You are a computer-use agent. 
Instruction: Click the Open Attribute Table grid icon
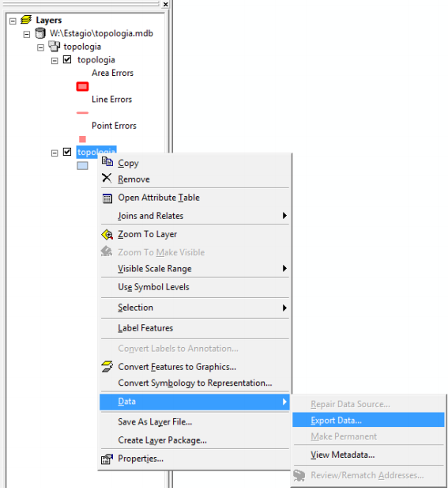click(107, 198)
